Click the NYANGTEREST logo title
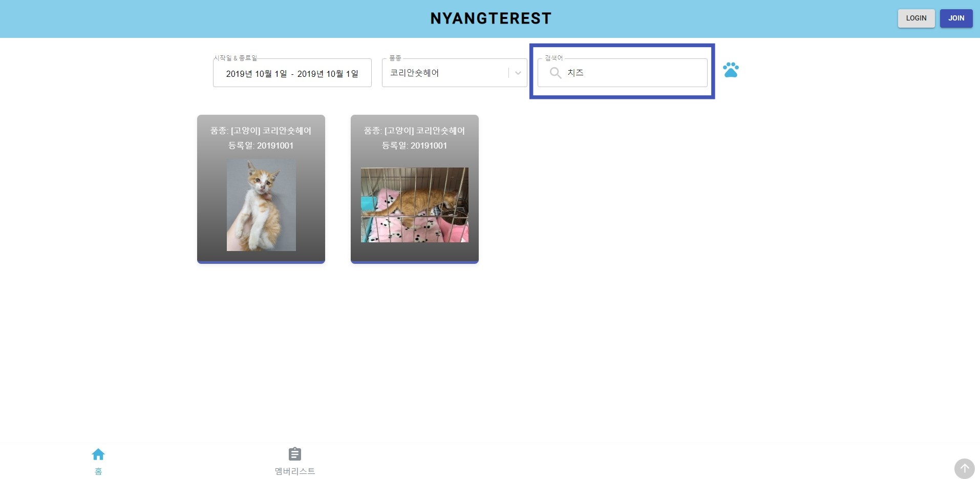980x479 pixels. [x=491, y=18]
